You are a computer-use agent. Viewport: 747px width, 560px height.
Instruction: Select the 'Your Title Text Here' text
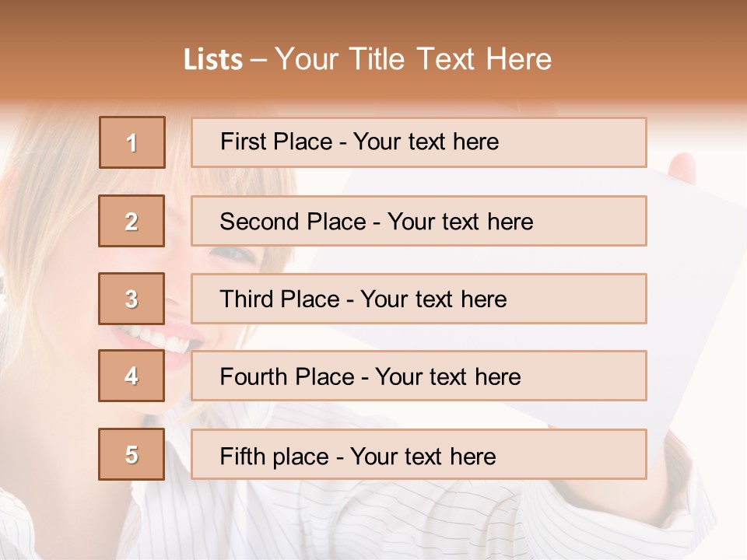pos(413,60)
